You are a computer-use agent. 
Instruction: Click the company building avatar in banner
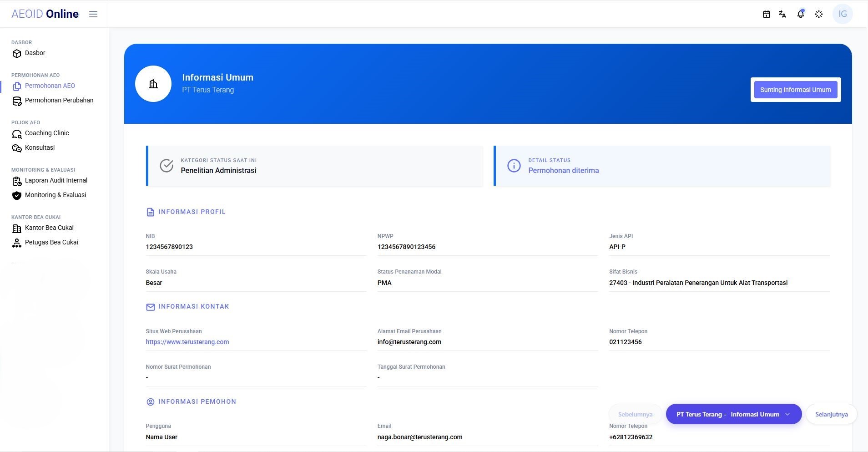153,84
